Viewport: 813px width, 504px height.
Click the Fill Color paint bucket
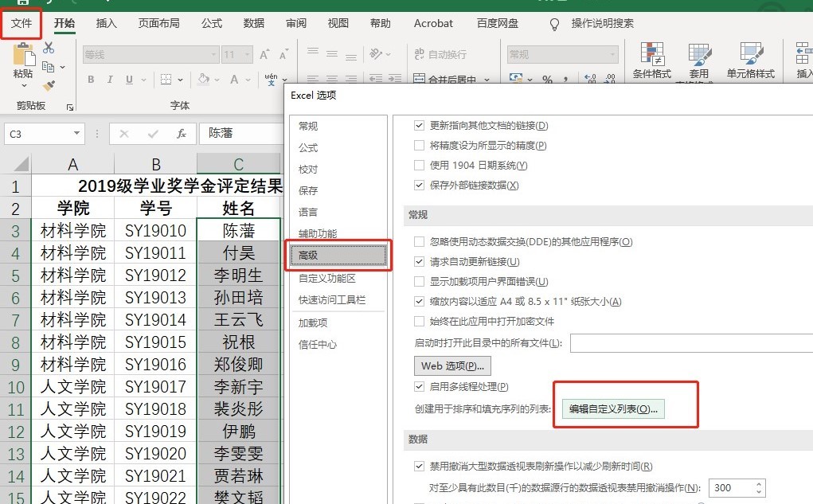tap(204, 79)
